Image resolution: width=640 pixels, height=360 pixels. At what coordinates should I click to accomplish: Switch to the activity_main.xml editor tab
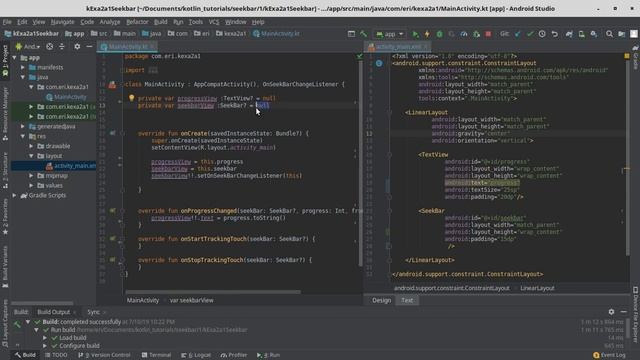(x=397, y=47)
